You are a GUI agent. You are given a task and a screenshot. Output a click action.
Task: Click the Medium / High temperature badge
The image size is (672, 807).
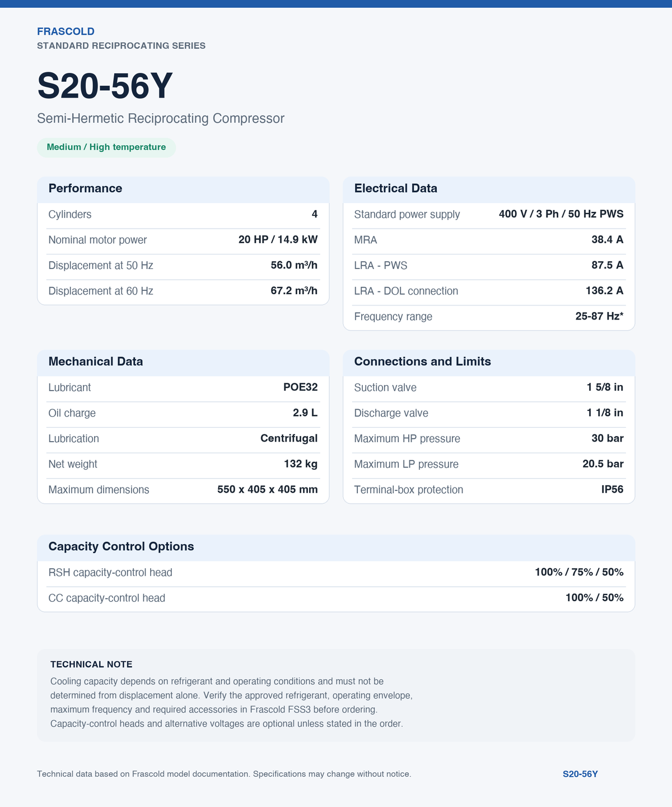106,147
